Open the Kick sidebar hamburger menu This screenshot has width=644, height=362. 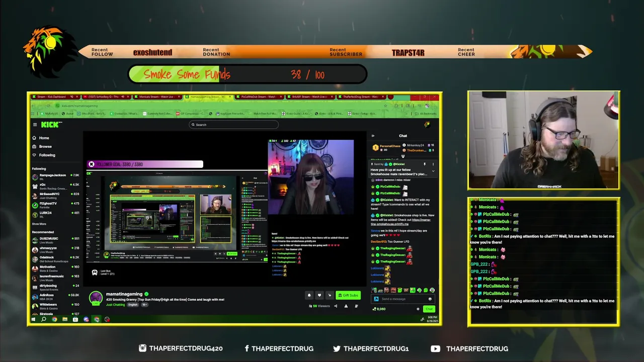[x=35, y=125]
